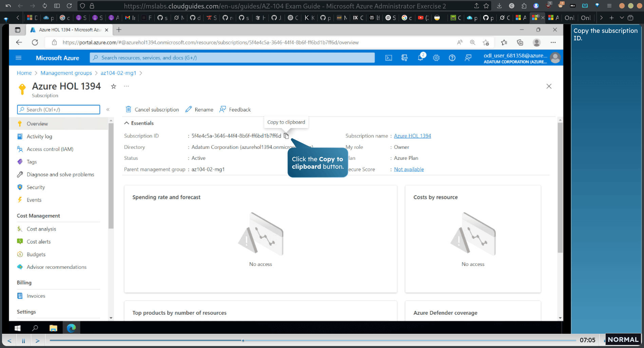Click Edge icon in taskbar
644x348 pixels.
pos(71,328)
